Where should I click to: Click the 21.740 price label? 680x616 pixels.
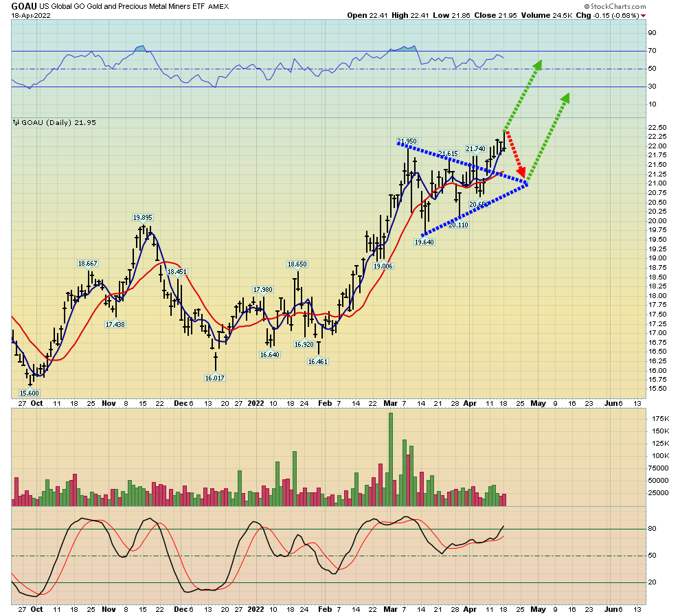coord(476,149)
